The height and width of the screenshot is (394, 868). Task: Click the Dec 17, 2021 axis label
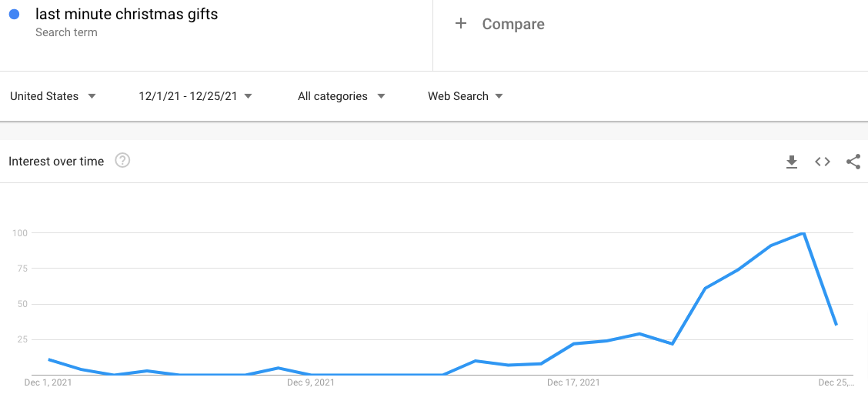[573, 382]
